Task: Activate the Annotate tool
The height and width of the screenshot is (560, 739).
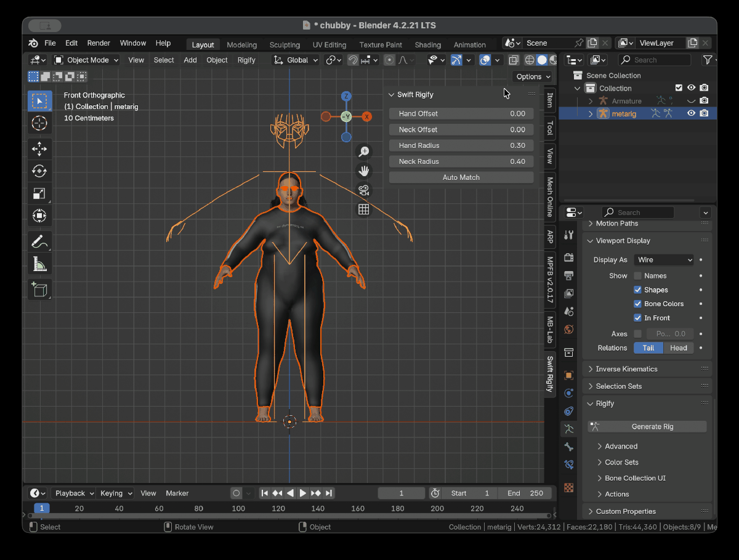Action: click(x=39, y=241)
